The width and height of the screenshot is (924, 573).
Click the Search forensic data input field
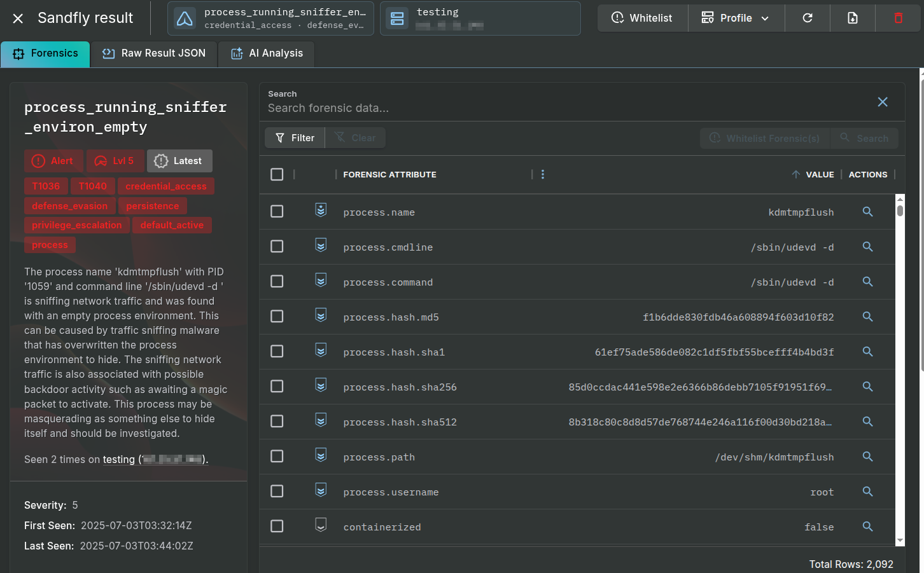pyautogui.click(x=566, y=108)
